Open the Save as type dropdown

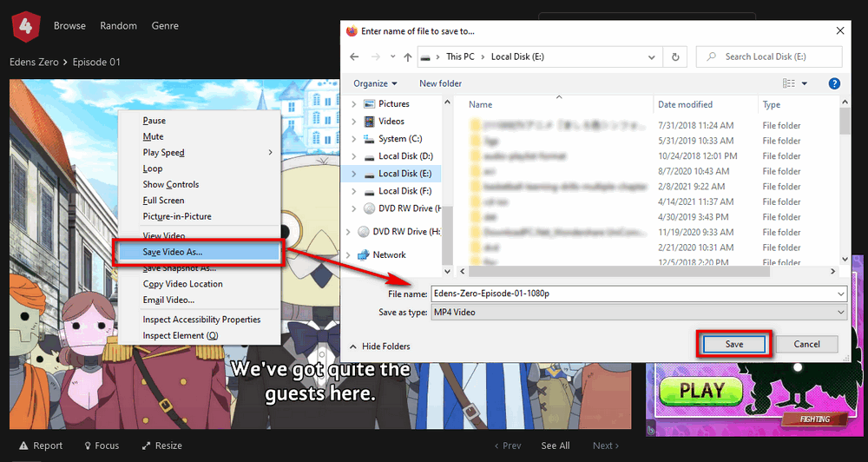(x=638, y=313)
